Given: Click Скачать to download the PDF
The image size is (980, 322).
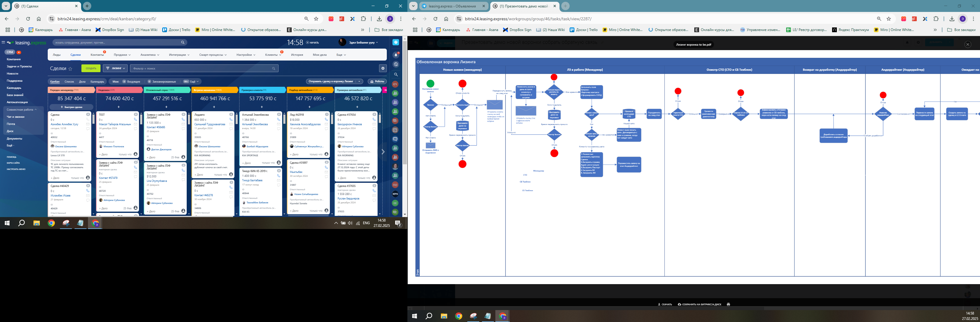Looking at the screenshot, I should tap(665, 304).
